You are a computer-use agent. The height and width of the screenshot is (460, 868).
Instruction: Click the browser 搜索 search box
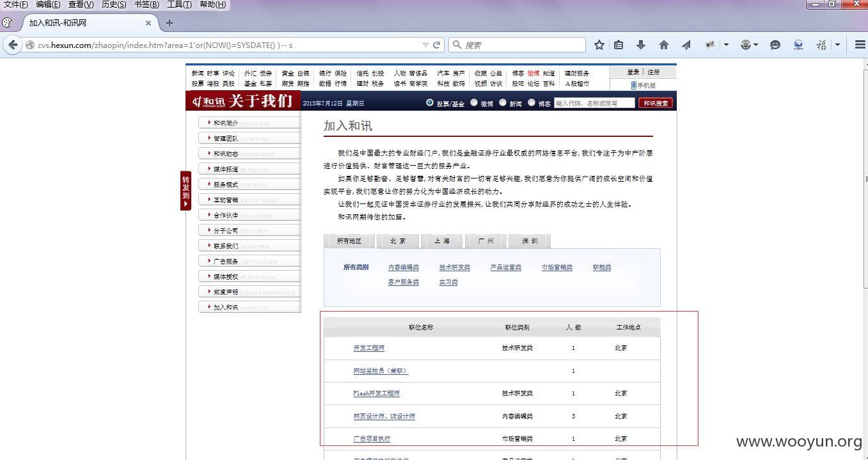(x=517, y=45)
